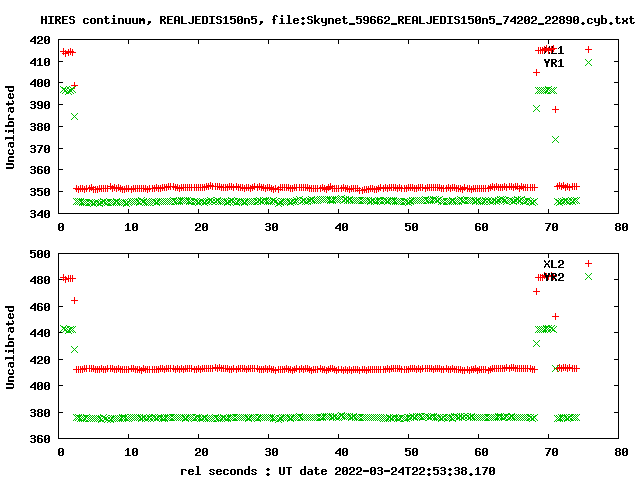640x480 pixels.
Task: Click the 420 tick label on top plot
Action: coord(40,40)
